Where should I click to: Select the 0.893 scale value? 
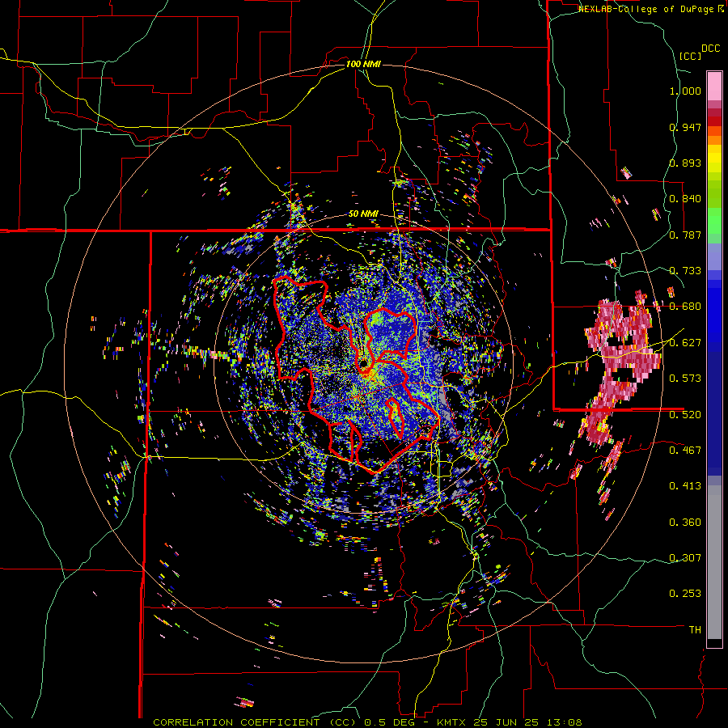coord(685,163)
